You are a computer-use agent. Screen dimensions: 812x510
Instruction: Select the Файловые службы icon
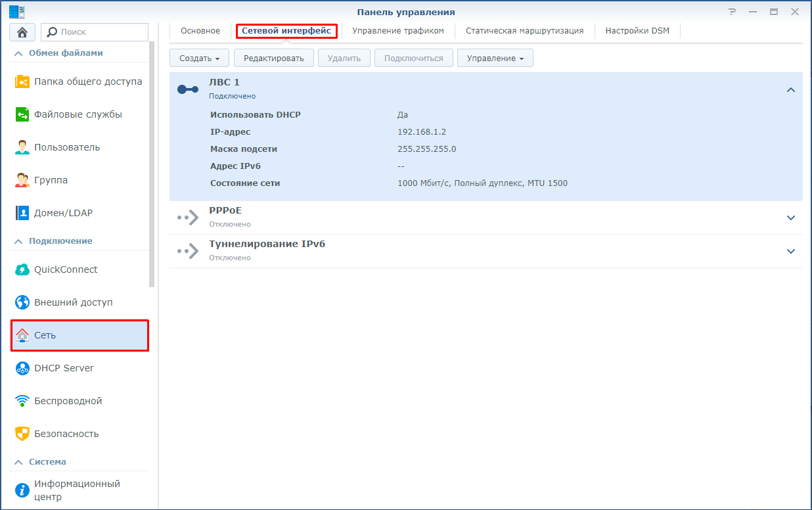click(22, 114)
